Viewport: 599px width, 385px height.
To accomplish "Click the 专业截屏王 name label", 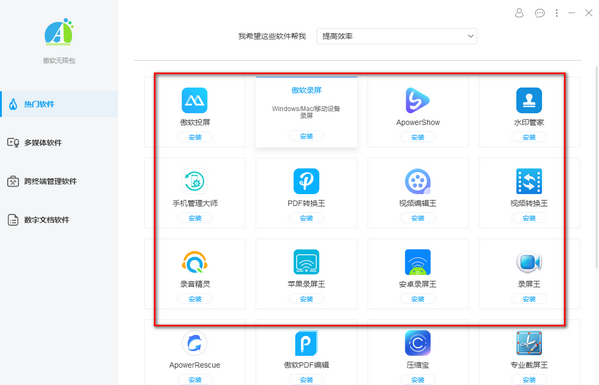I will (x=529, y=365).
